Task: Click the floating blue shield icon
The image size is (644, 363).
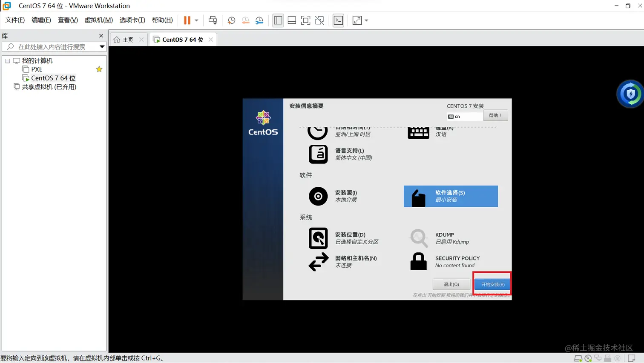Action: (x=631, y=94)
